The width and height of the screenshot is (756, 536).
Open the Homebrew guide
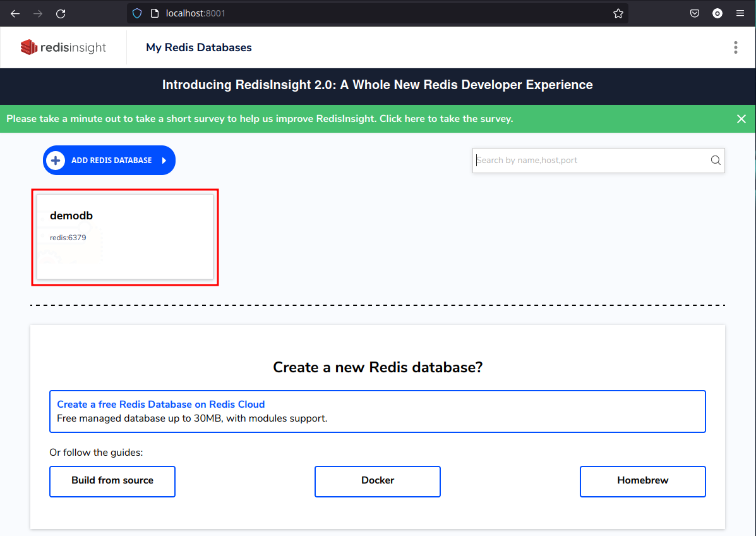(x=643, y=481)
